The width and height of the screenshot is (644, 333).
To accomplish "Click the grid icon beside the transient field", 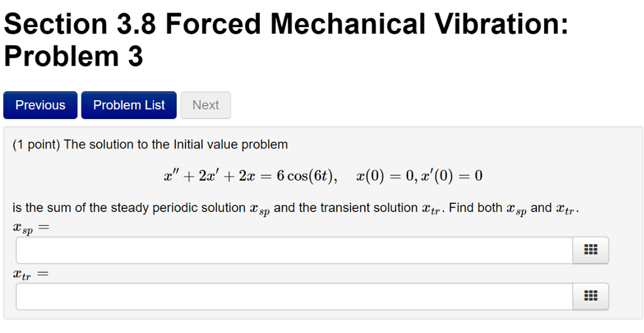I will point(591,296).
